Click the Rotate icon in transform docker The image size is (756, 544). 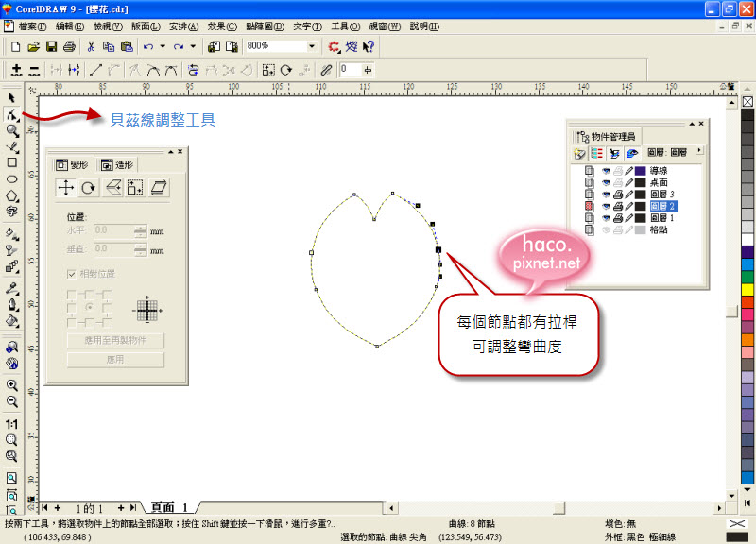88,187
